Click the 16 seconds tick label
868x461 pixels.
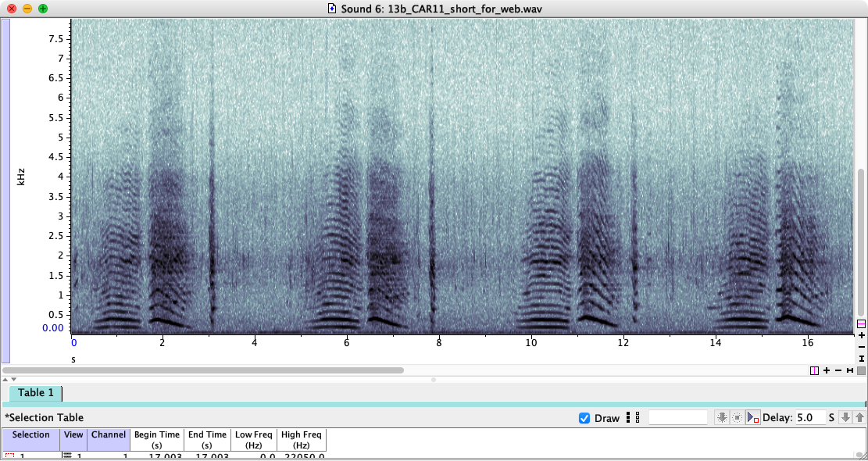coord(807,343)
